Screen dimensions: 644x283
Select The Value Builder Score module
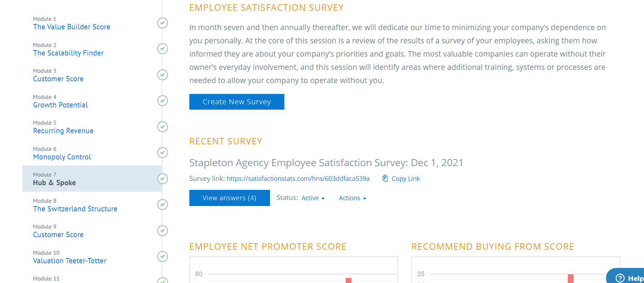click(x=72, y=27)
